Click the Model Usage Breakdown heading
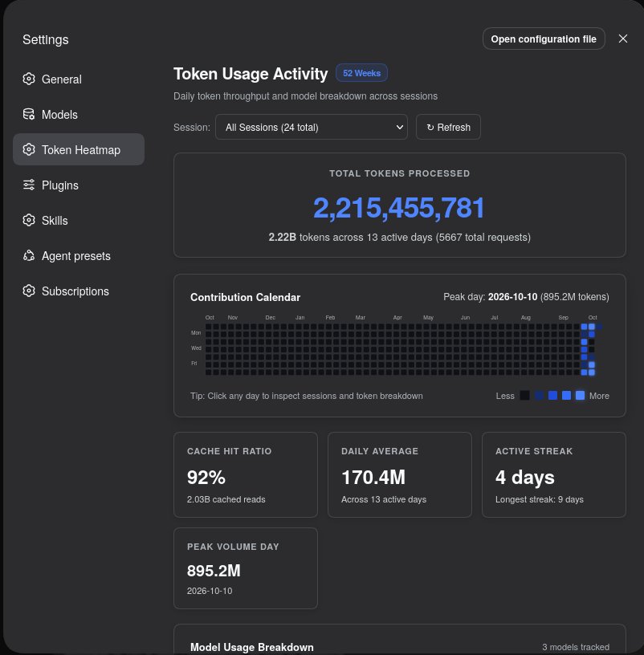Viewport: 644px width, 655px height. pyautogui.click(x=252, y=647)
